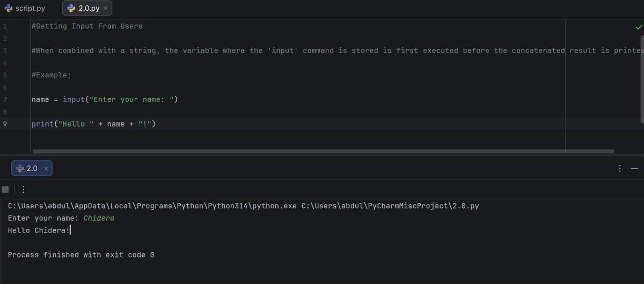The width and height of the screenshot is (644, 284).
Task: Click the "Enter your name: " string literal
Action: coord(131,99)
